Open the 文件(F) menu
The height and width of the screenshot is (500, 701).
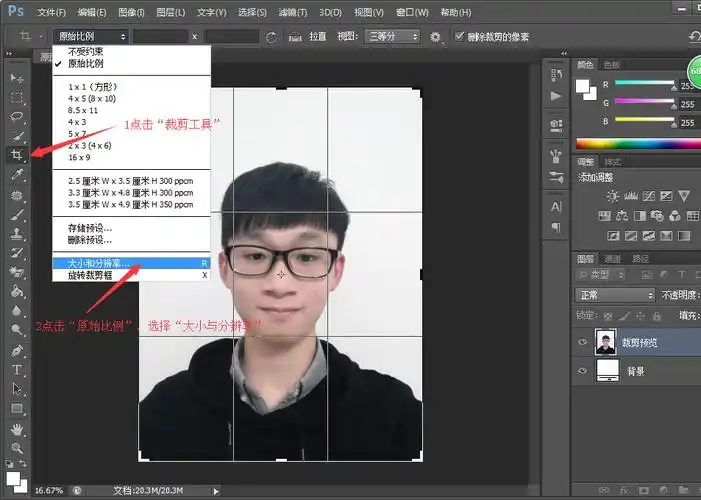click(51, 12)
